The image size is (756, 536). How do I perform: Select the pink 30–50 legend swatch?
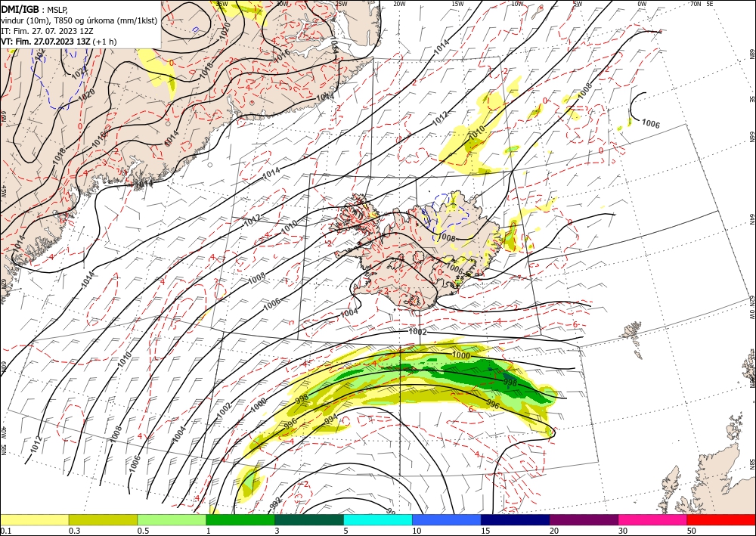tap(653, 519)
